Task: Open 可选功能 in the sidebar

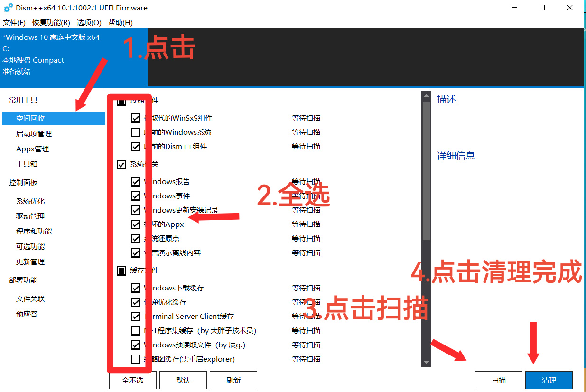Action: [x=30, y=247]
